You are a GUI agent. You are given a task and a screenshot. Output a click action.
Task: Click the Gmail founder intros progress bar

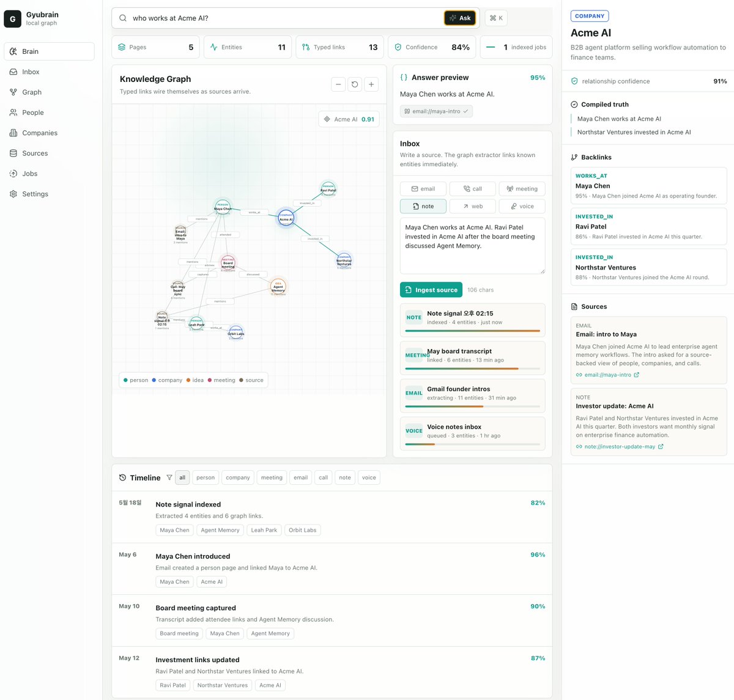(x=472, y=407)
